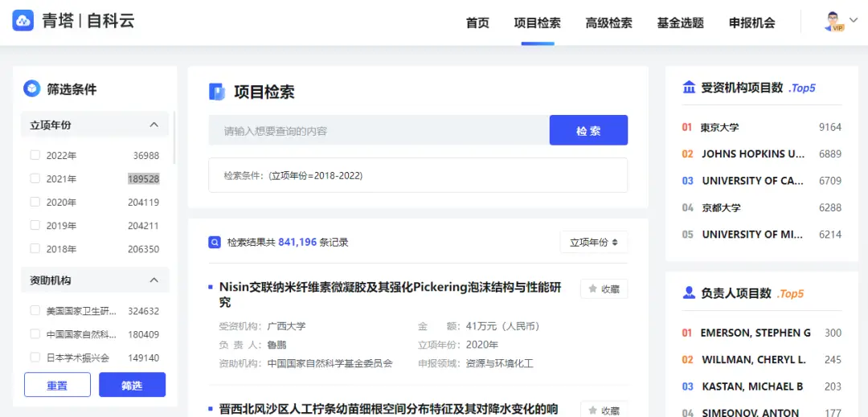Image resolution: width=868 pixels, height=417 pixels.
Task: Select 日本学术振兴会 checkbox
Action: (x=35, y=358)
